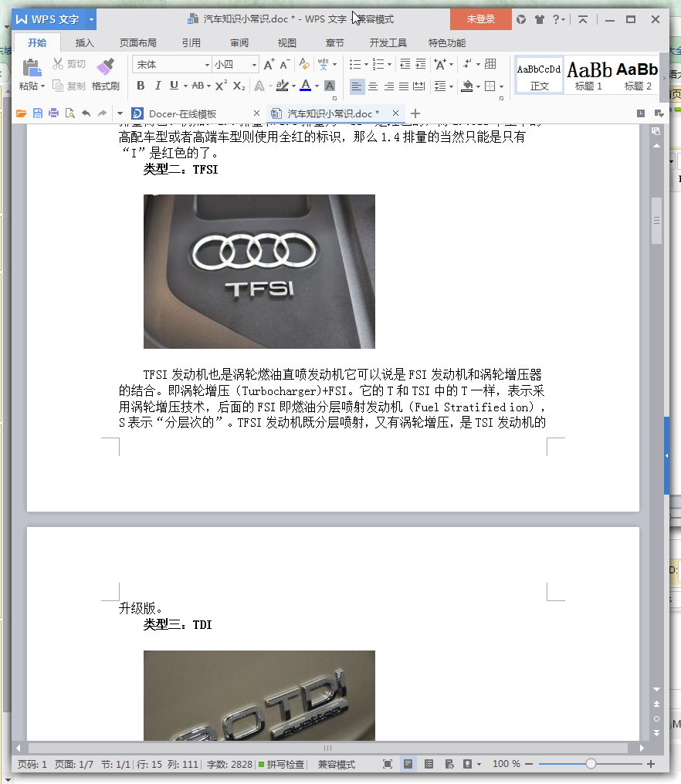
Task: Set right text alignment
Action: 389,86
